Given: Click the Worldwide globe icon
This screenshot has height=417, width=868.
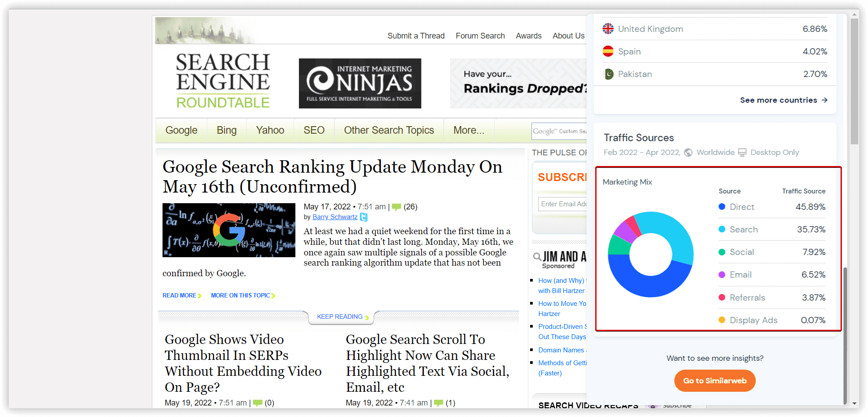Looking at the screenshot, I should tap(688, 152).
